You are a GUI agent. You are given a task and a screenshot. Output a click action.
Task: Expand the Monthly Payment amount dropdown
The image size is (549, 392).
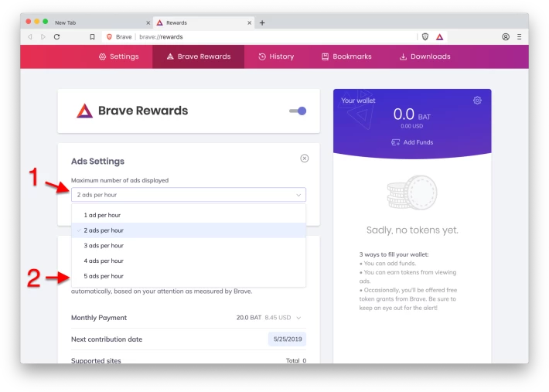pyautogui.click(x=298, y=318)
